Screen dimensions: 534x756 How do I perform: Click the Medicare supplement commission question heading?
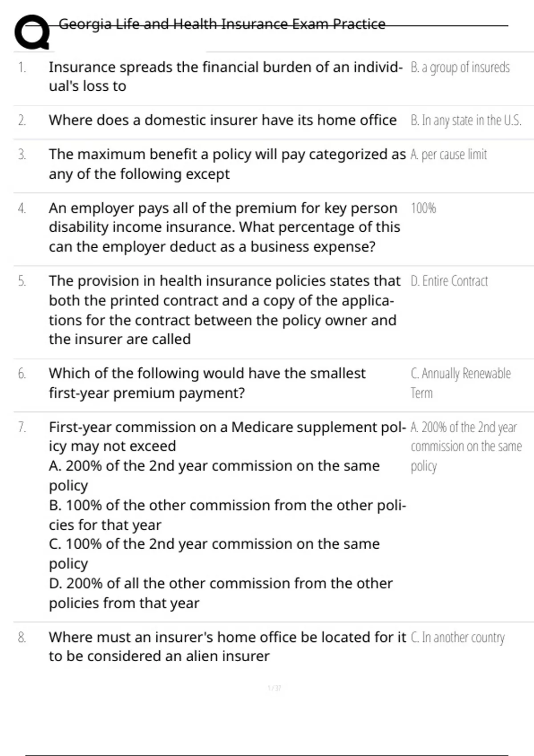227,436
